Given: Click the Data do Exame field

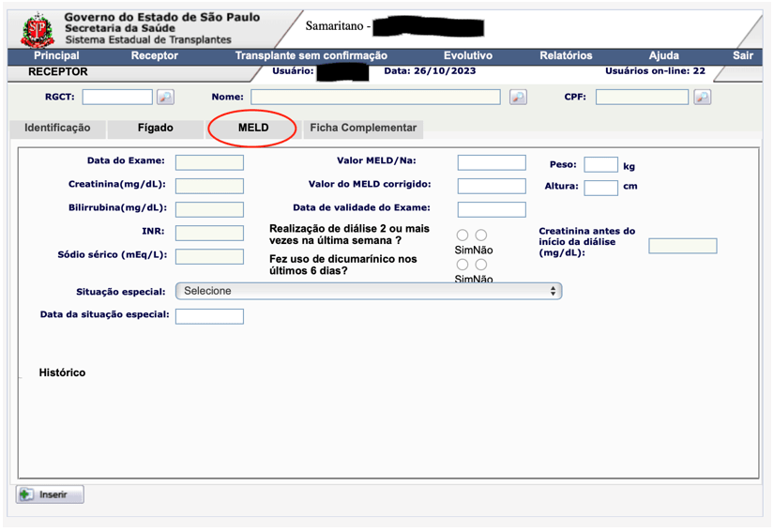Looking at the screenshot, I should coord(209,162).
